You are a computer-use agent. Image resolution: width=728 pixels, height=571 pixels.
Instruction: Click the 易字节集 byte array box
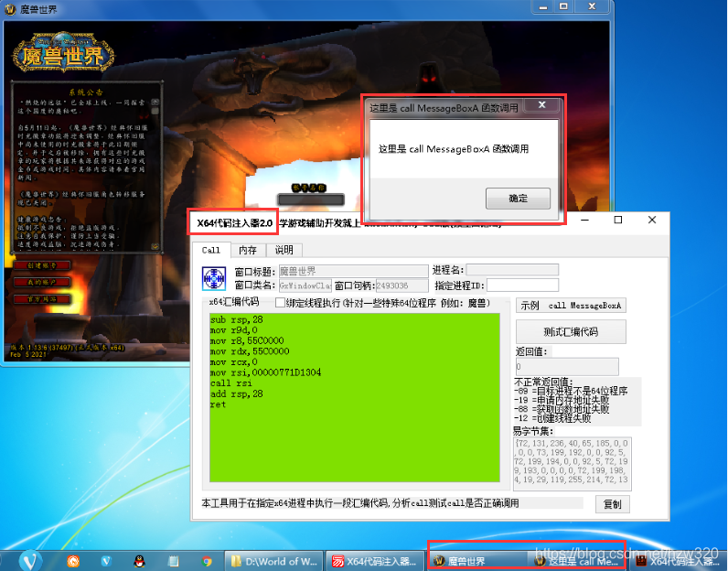click(572, 464)
